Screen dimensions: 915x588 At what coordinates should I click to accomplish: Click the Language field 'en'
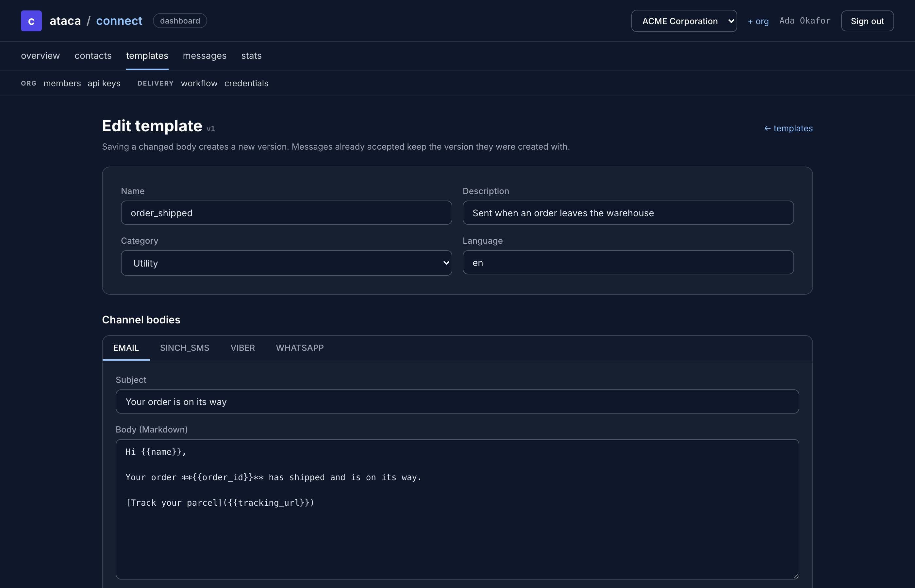tap(628, 262)
